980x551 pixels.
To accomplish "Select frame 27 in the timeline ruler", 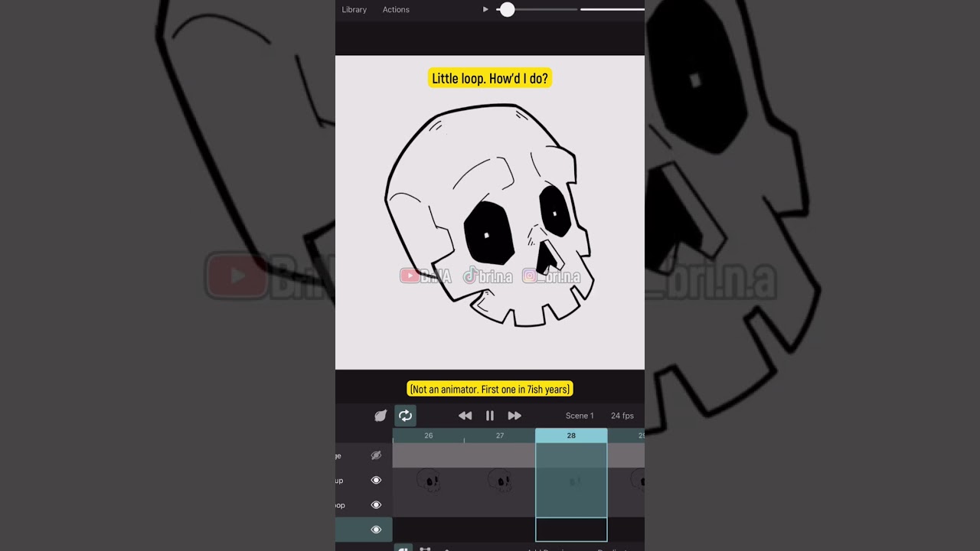I will coord(500,435).
